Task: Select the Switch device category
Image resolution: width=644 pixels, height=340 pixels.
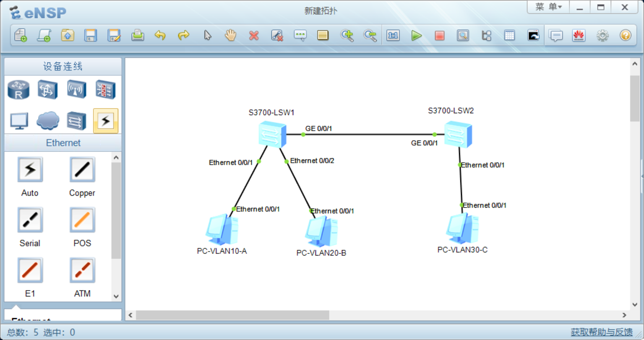Action: point(47,89)
